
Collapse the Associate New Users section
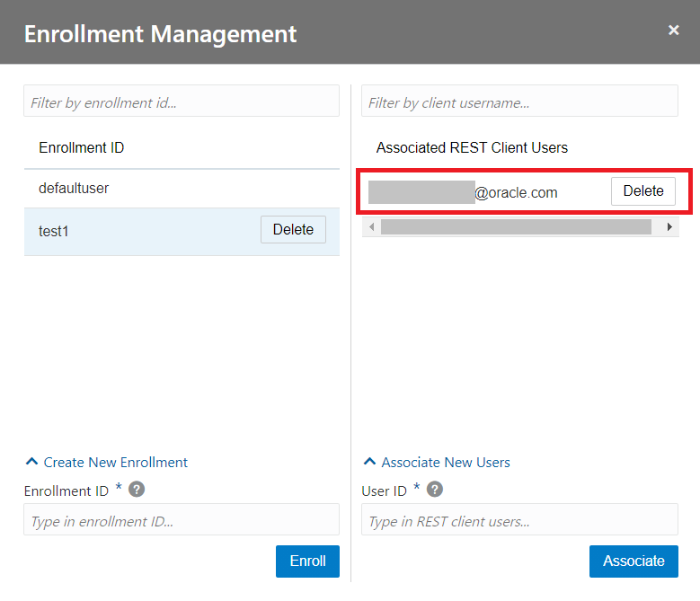point(437,463)
